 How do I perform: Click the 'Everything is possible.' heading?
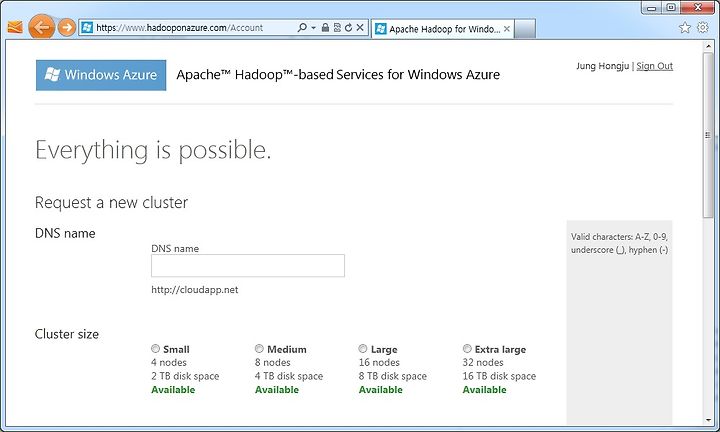click(153, 150)
